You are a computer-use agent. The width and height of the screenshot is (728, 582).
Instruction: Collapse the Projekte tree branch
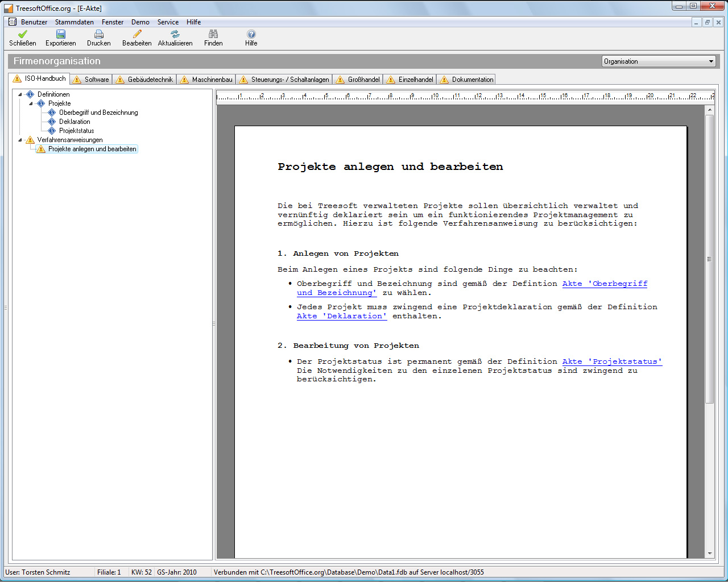click(31, 103)
